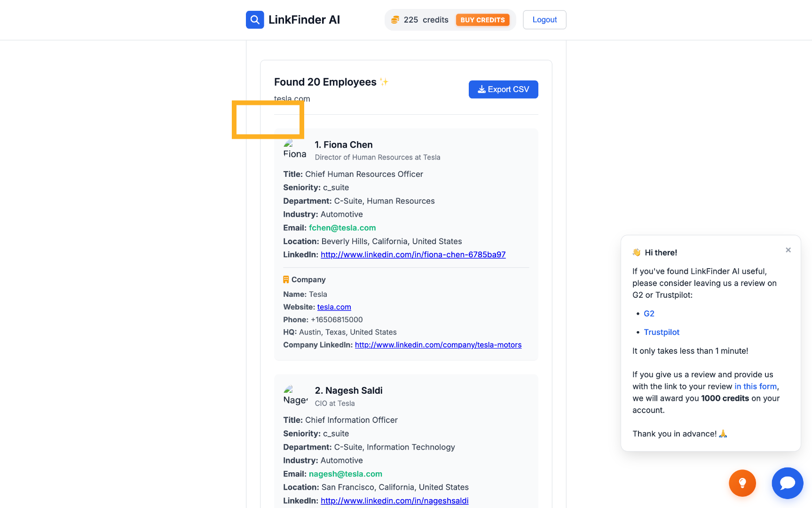
Task: Open Nagesh Saldi's LinkedIn profile link
Action: pyautogui.click(x=394, y=500)
